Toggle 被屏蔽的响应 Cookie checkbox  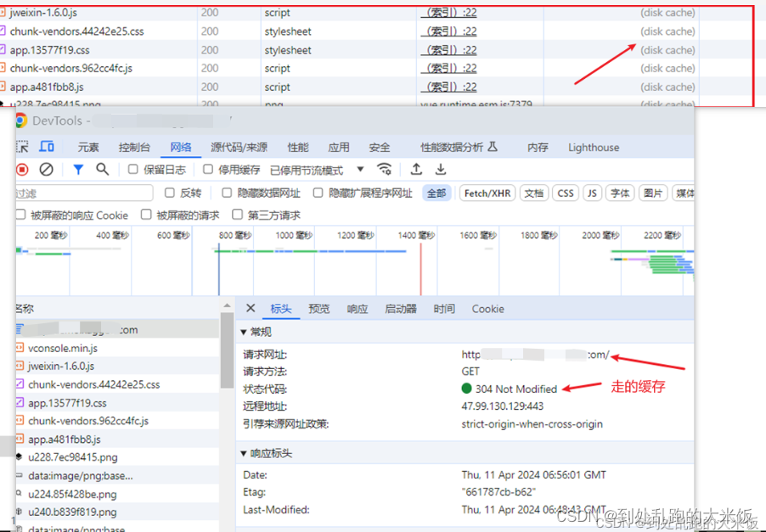click(x=20, y=215)
